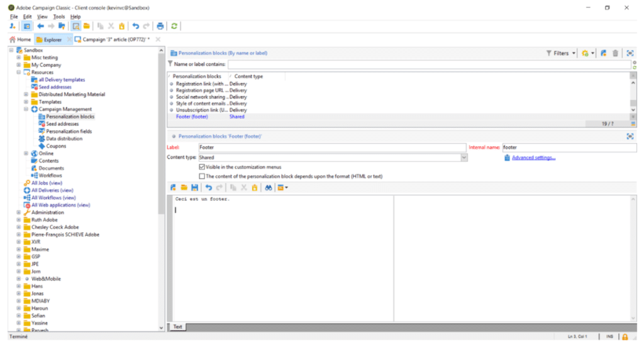Click the blue Back arrow in toolbar
This screenshot has height=349, width=644.
(40, 26)
